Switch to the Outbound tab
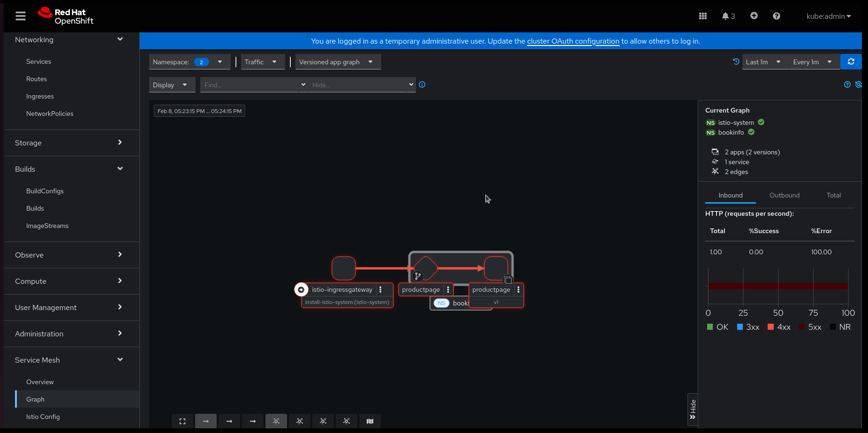 point(784,195)
